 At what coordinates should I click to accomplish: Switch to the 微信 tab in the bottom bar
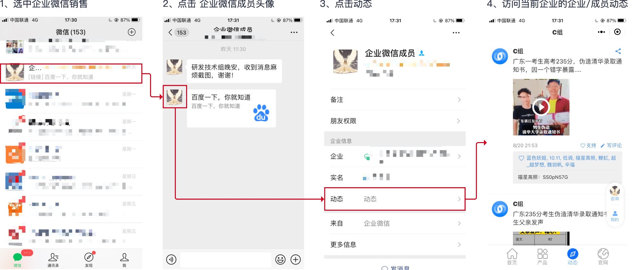17,260
